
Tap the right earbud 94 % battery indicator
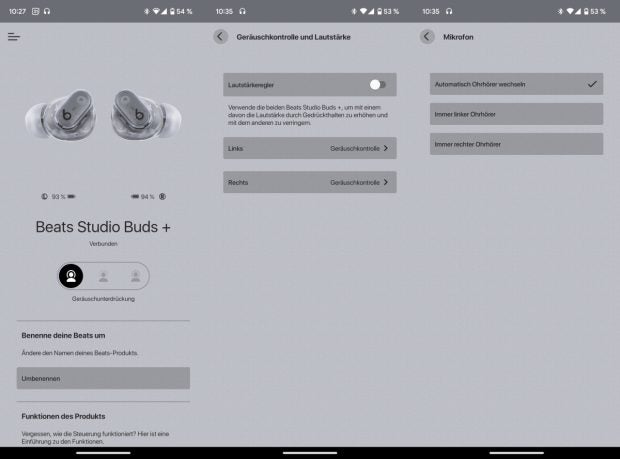click(x=149, y=196)
